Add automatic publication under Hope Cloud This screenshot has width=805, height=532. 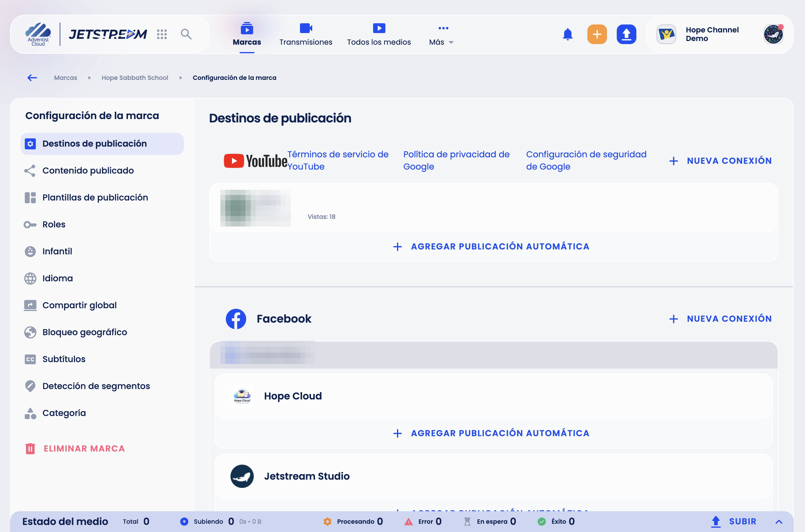tap(491, 433)
